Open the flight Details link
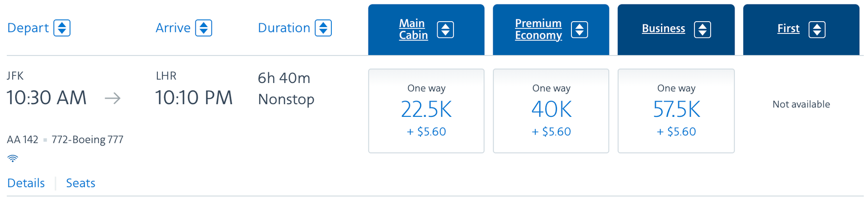 [26, 183]
